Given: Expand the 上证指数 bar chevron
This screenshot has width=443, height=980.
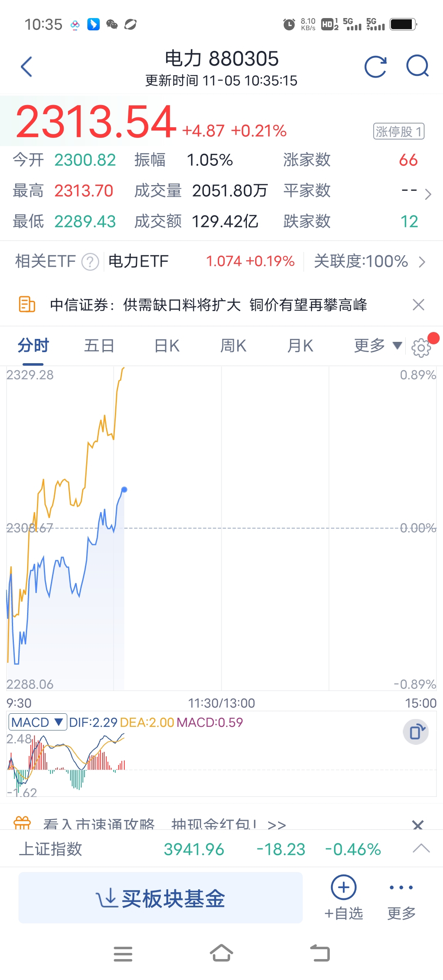Looking at the screenshot, I should (421, 849).
